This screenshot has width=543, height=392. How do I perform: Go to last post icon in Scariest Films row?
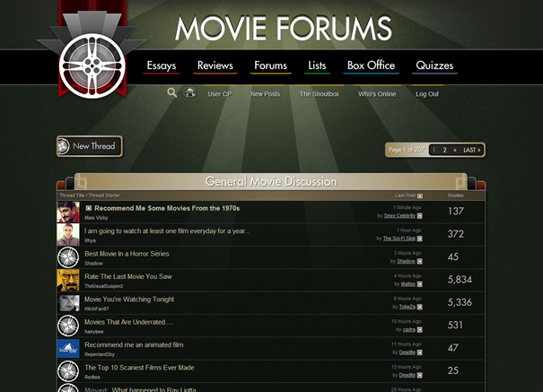coord(420,375)
